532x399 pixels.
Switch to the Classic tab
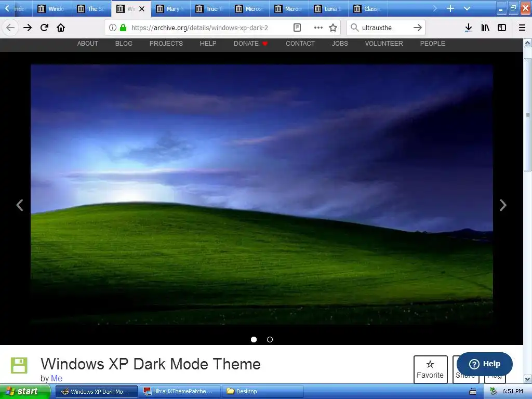pyautogui.click(x=368, y=9)
